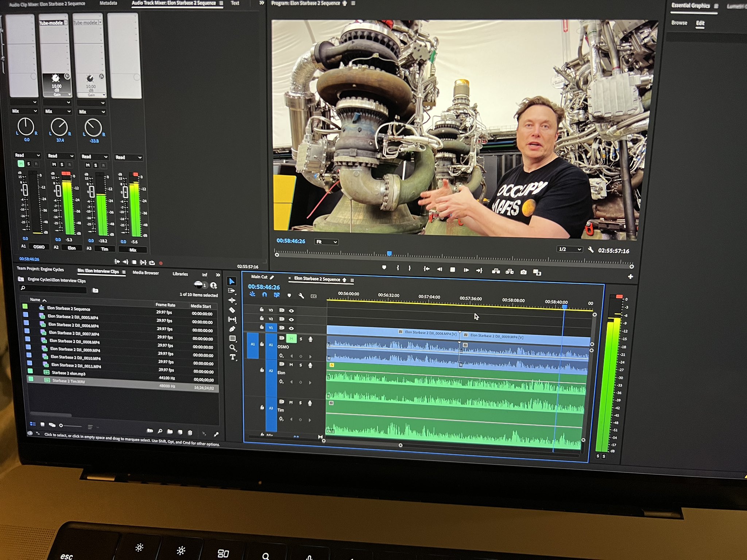Screen dimensions: 747x560
Task: Switch Project panel to List View
Action: 32,424
